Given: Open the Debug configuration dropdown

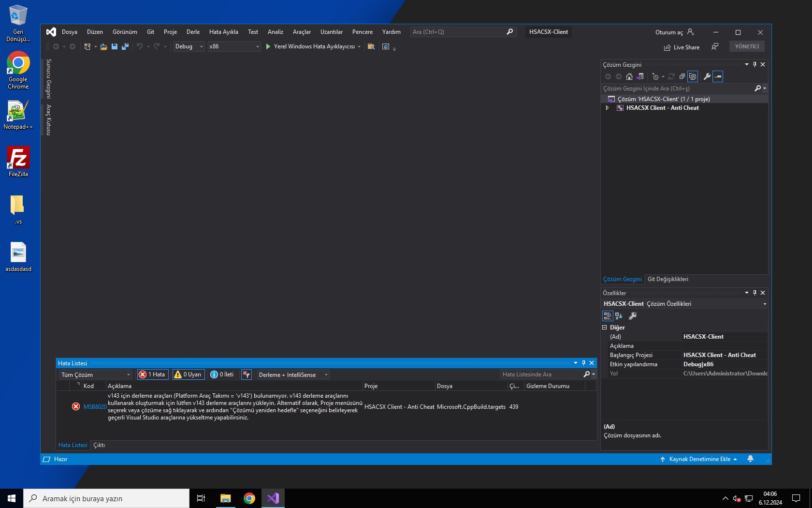Looking at the screenshot, I should click(x=189, y=46).
